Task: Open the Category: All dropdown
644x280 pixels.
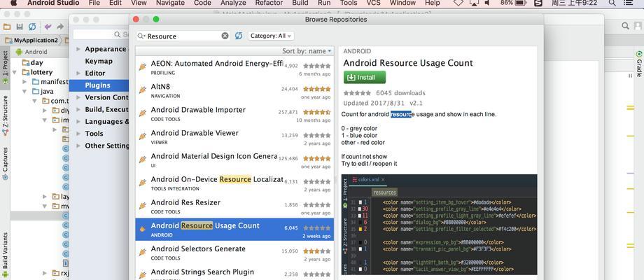Action: coord(271,36)
